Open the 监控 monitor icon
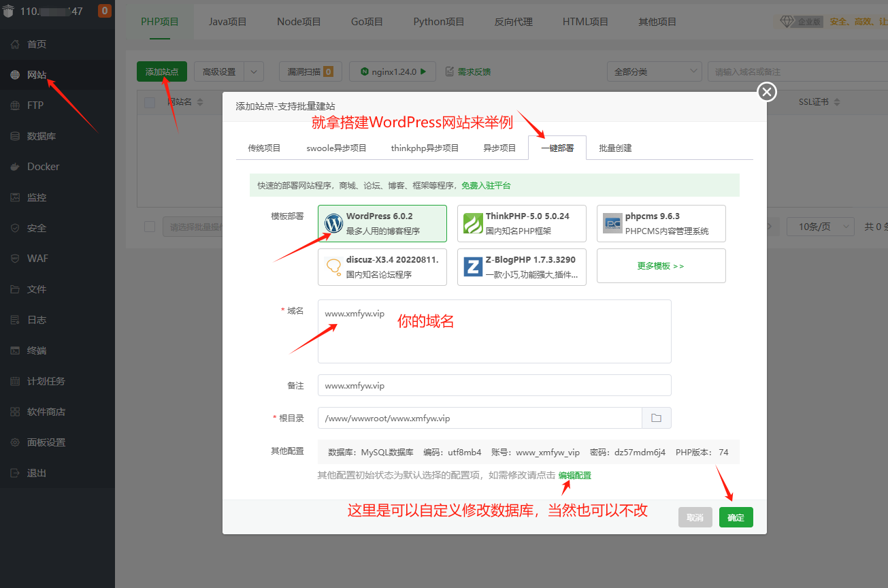Viewport: 888px width, 588px height. pyautogui.click(x=15, y=197)
